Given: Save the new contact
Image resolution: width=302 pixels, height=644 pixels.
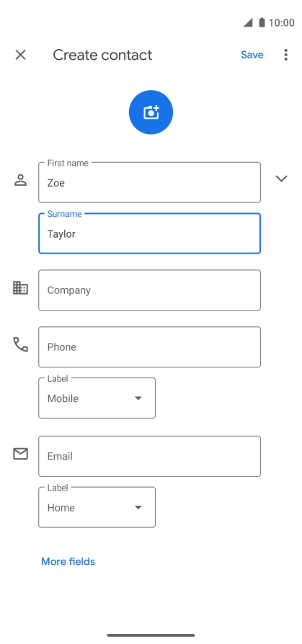Looking at the screenshot, I should coord(252,55).
